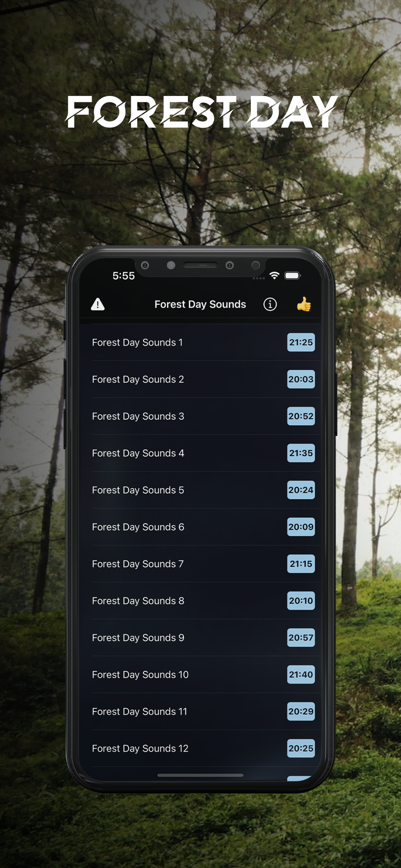Viewport: 401px width, 868px height.
Task: Choose Forest Day Sounds 5
Action: [x=200, y=490]
